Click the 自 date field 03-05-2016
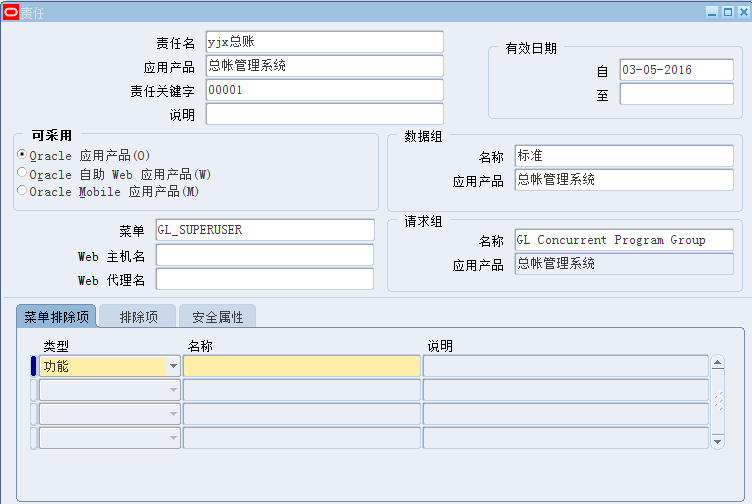This screenshot has width=752, height=504. point(677,70)
